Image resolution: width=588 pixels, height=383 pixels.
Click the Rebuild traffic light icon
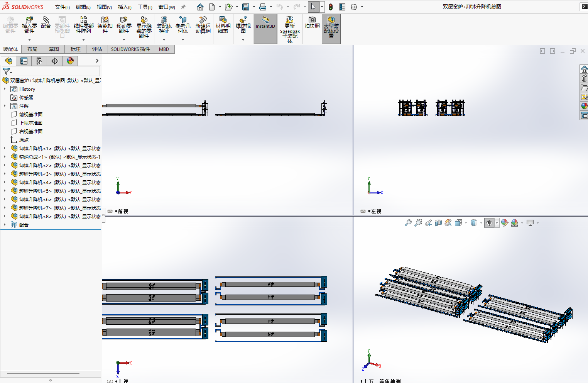[x=331, y=7]
